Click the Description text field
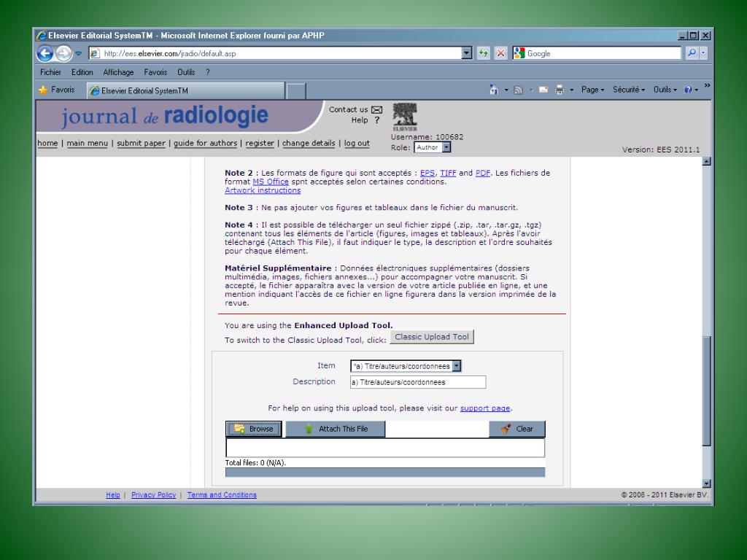 [x=418, y=382]
